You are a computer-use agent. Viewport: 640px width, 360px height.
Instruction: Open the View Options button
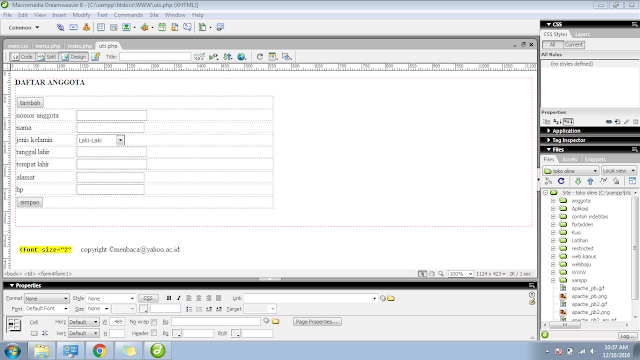(x=273, y=57)
